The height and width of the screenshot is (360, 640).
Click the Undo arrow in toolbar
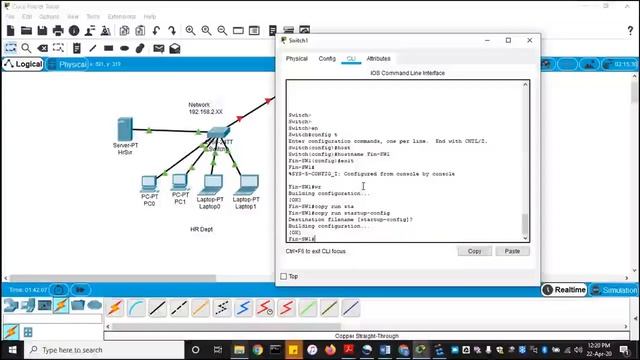pyautogui.click(x=156, y=31)
